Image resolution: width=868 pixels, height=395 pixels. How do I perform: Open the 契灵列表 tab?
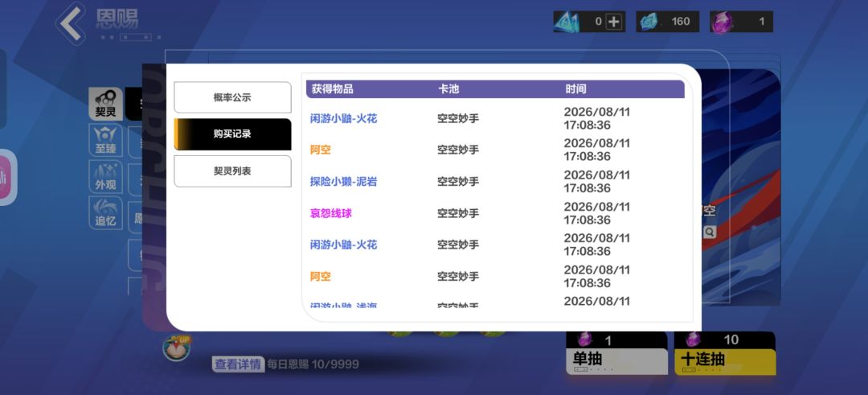click(x=232, y=171)
